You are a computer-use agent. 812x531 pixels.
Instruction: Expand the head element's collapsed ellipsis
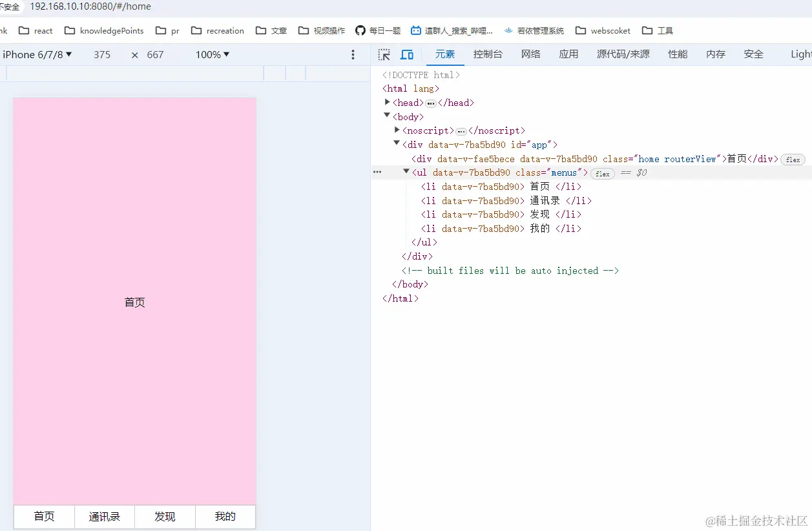[431, 103]
